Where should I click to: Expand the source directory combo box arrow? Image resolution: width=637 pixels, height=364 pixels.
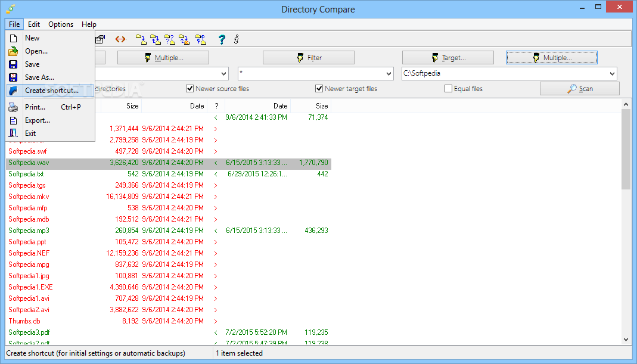(x=223, y=73)
